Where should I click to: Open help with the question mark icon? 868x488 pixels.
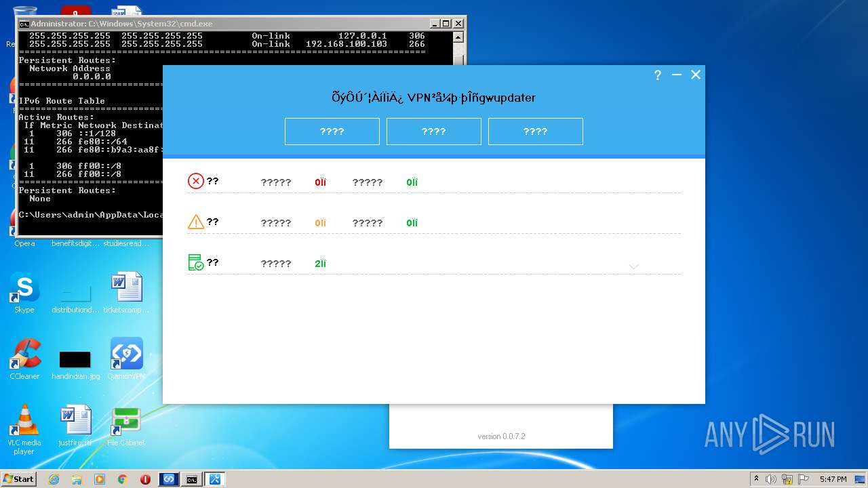pos(658,75)
